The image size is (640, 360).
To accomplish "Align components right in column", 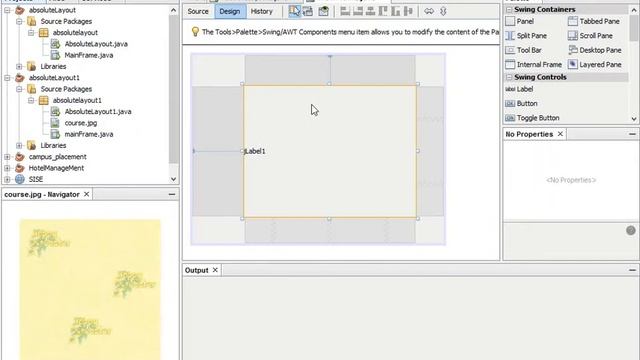I will tap(358, 11).
